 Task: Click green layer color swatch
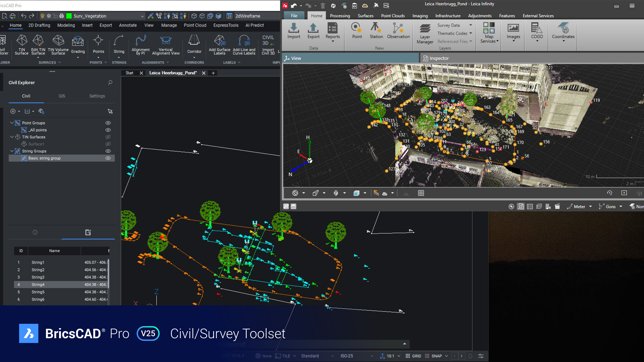(69, 16)
